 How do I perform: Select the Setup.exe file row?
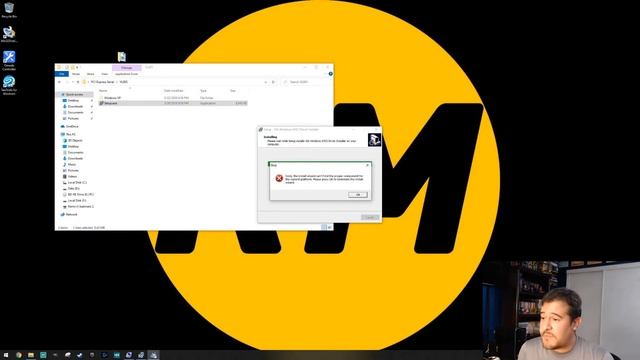(x=173, y=103)
